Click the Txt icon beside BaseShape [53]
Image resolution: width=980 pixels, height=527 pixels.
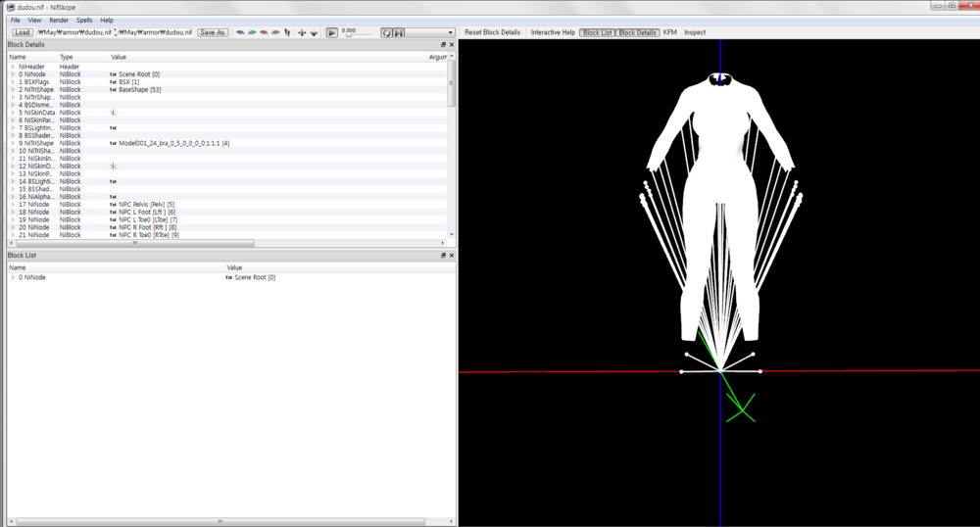(113, 90)
